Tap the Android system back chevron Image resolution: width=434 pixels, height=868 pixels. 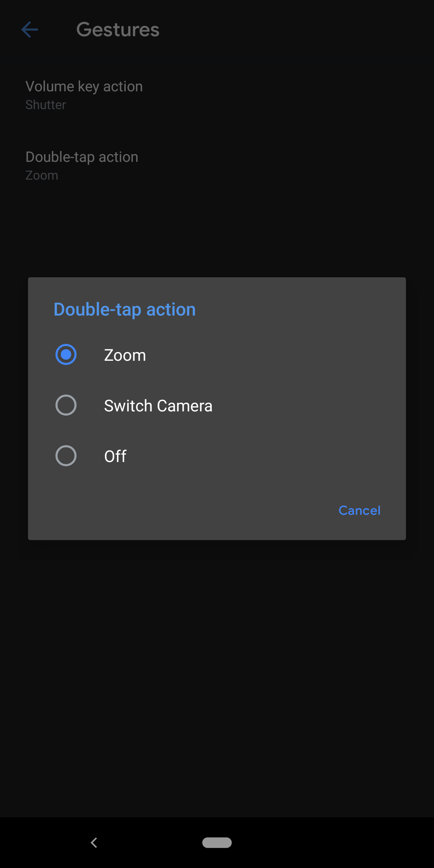pyautogui.click(x=94, y=842)
